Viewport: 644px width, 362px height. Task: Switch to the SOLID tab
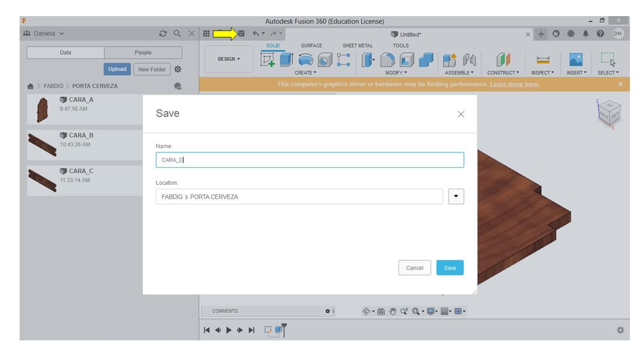[273, 46]
